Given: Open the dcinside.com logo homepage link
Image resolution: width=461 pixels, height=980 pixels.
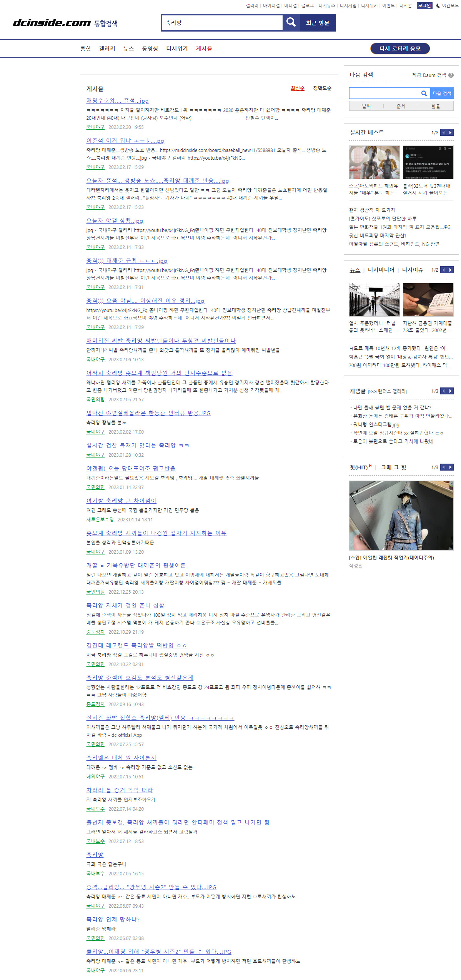Looking at the screenshot, I should pyautogui.click(x=52, y=23).
